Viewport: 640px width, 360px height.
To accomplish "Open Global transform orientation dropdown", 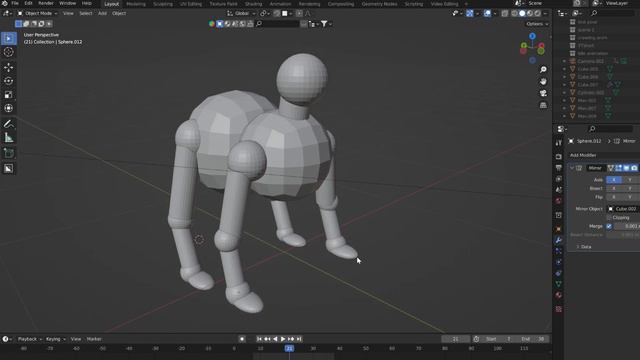I will pos(241,13).
